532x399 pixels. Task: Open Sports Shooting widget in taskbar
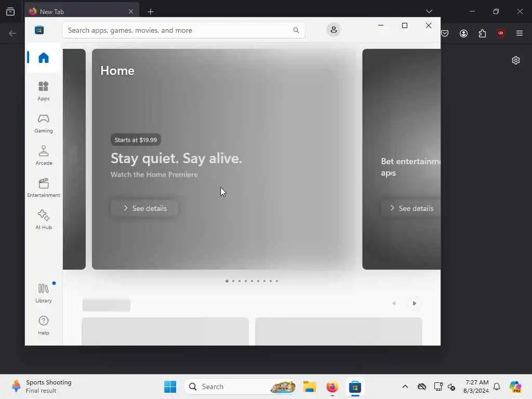point(42,387)
